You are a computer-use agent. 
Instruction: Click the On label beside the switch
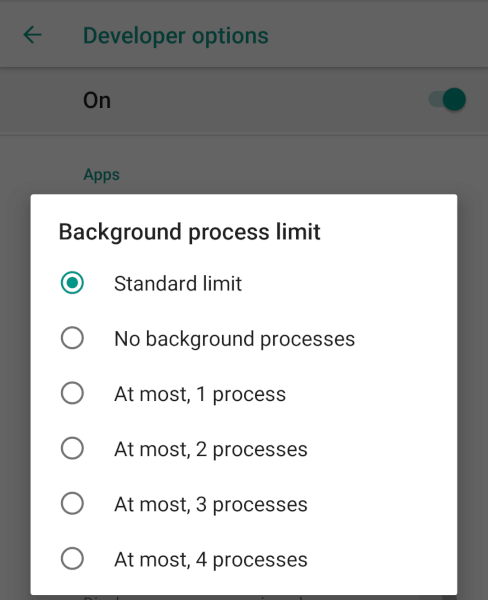(97, 101)
